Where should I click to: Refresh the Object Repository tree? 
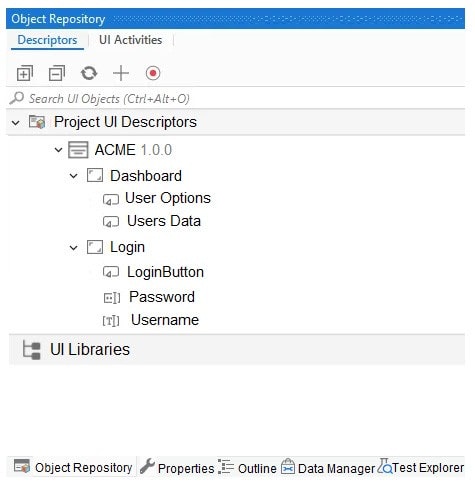point(89,73)
